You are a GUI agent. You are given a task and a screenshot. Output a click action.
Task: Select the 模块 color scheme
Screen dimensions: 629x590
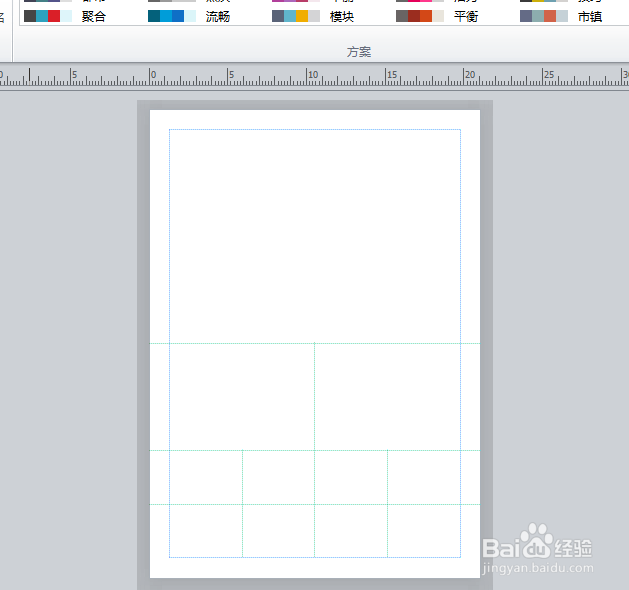coord(313,16)
